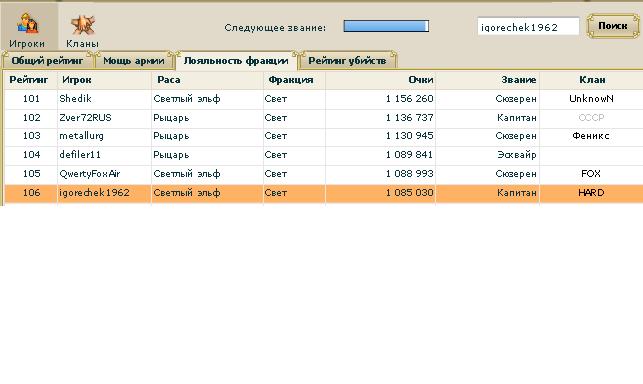Open clan Феникс link
Viewport: 643px width, 384px height.
(x=591, y=136)
